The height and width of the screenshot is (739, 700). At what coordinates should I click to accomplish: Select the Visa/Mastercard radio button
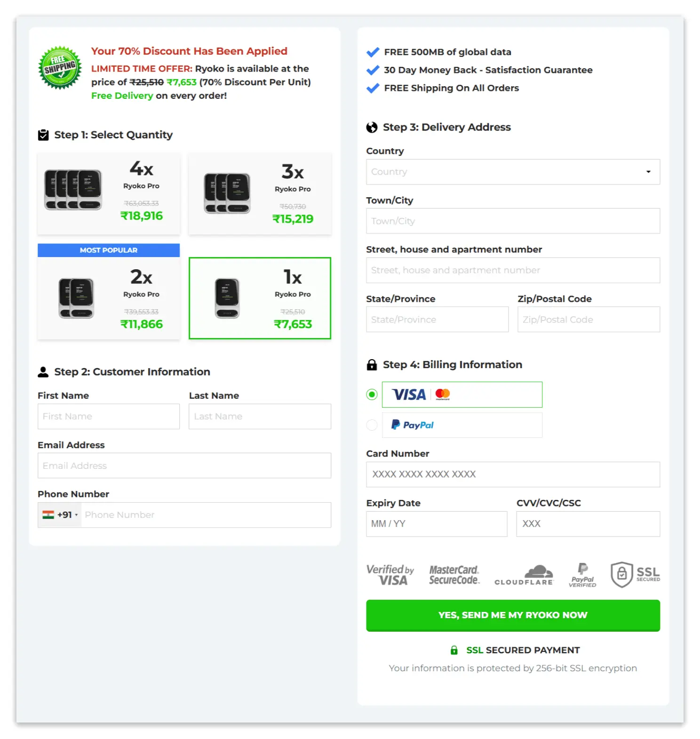click(x=372, y=394)
